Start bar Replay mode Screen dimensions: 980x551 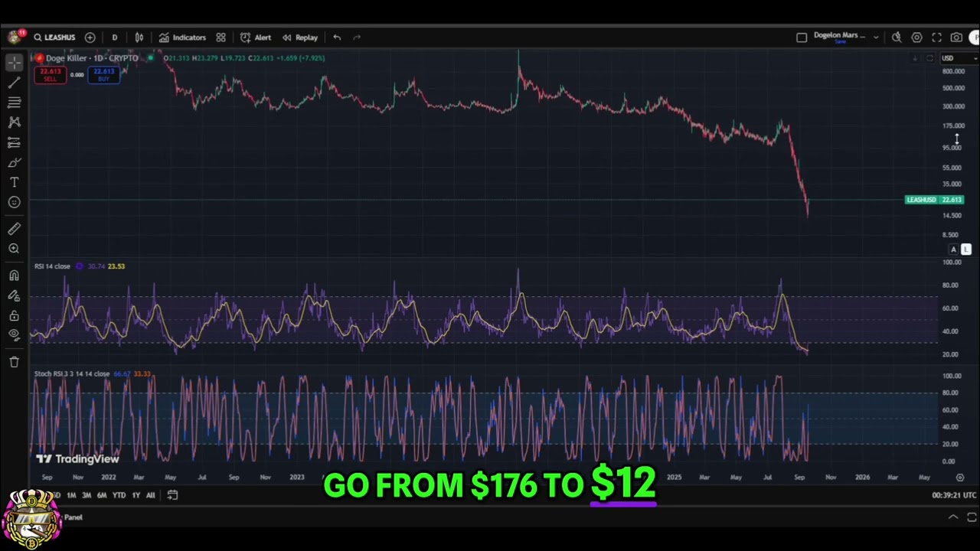300,37
